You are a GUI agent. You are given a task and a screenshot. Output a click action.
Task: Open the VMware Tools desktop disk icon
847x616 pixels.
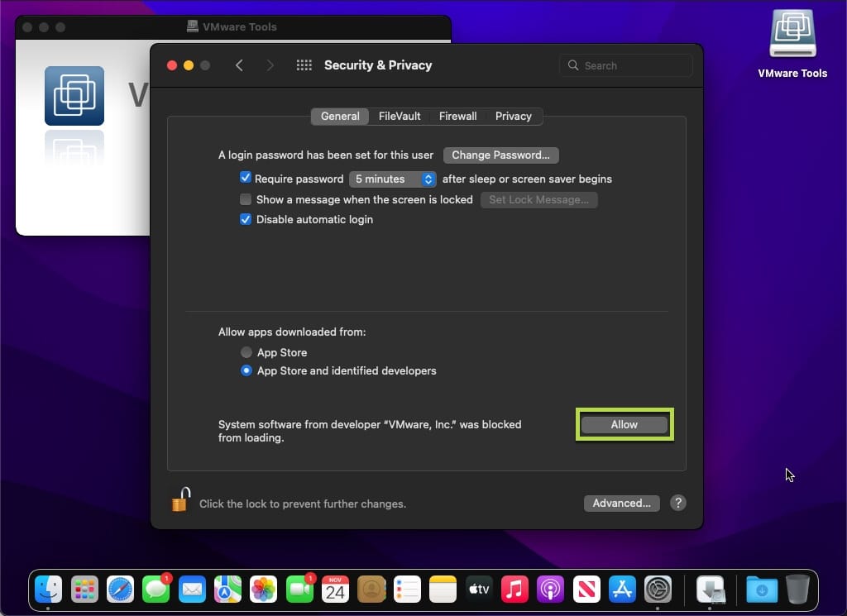coord(792,33)
